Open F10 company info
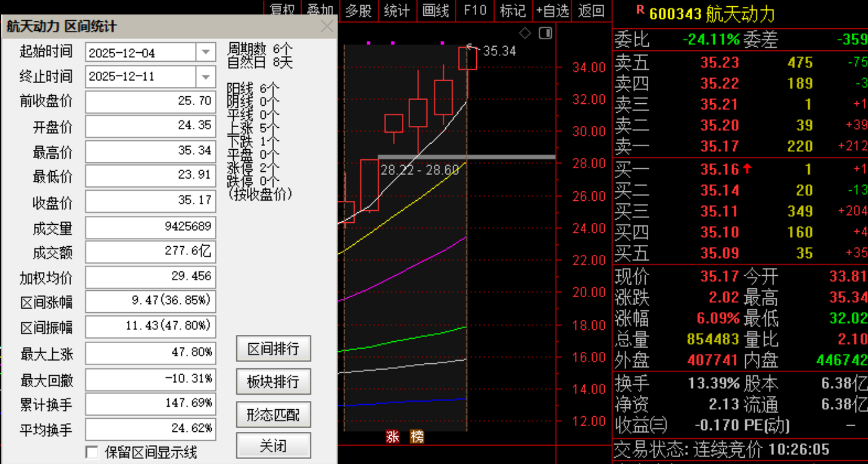The width and height of the screenshot is (868, 464). 475,10
